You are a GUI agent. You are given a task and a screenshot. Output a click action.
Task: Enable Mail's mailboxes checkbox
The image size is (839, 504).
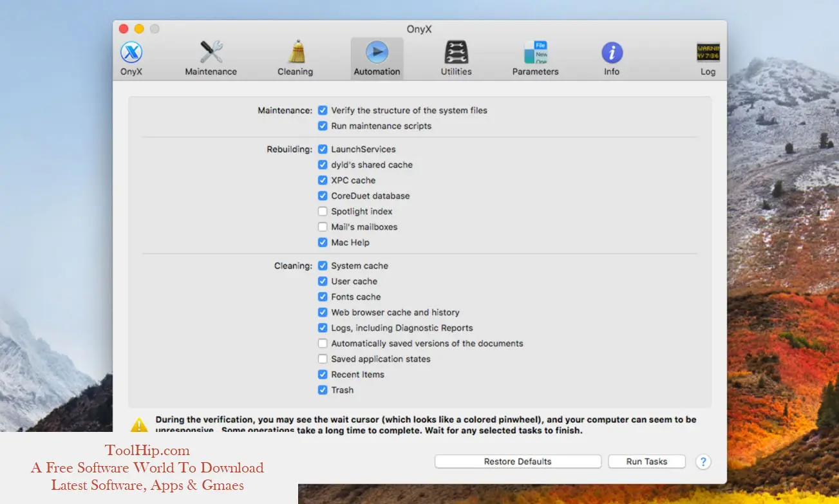pyautogui.click(x=323, y=227)
